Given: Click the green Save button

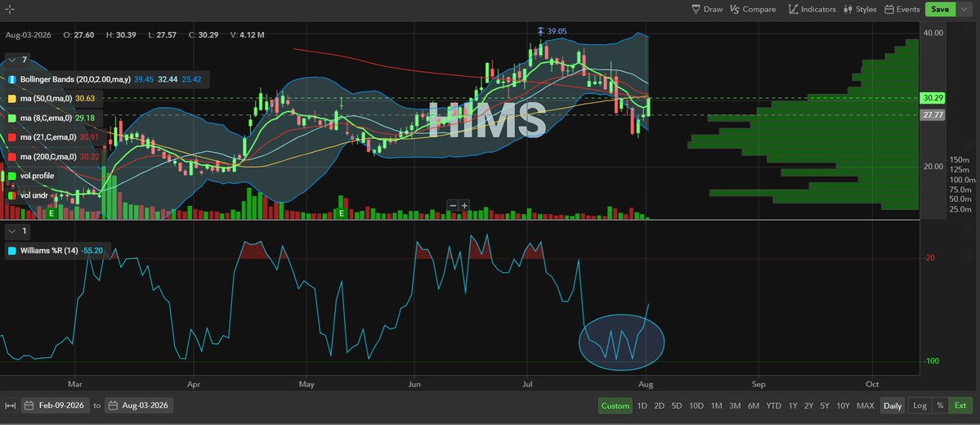Looking at the screenshot, I should (940, 9).
